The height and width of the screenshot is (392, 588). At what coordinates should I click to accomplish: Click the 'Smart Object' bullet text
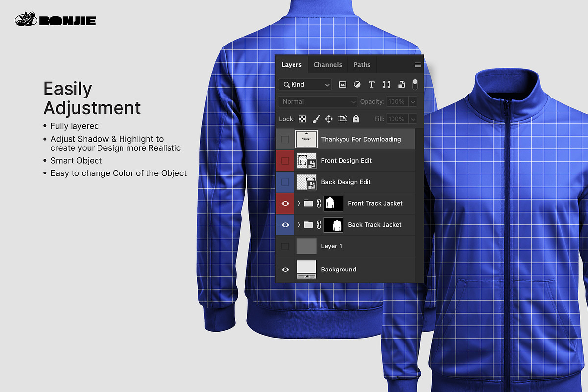(x=76, y=160)
